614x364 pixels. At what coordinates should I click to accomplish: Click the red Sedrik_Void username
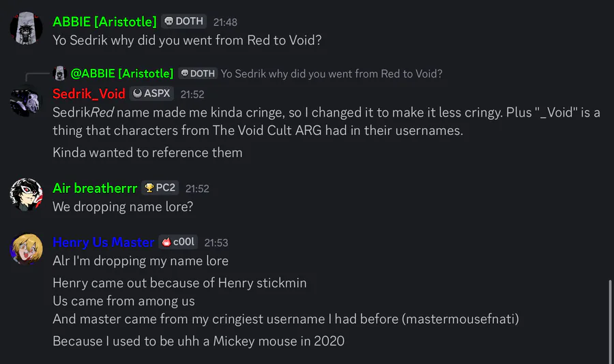tap(89, 93)
